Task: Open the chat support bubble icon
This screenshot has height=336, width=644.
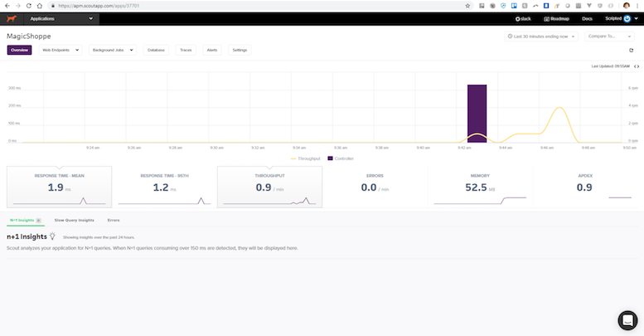Action: tap(627, 320)
